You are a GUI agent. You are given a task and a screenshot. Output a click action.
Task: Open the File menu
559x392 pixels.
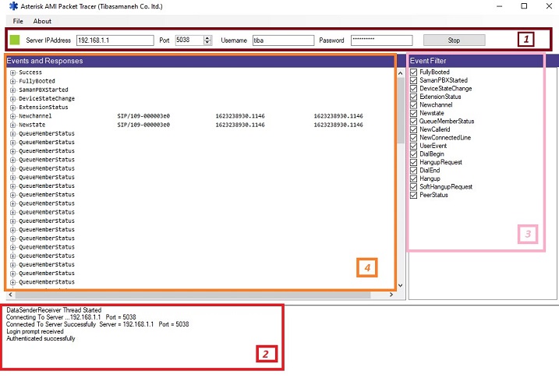click(x=18, y=21)
